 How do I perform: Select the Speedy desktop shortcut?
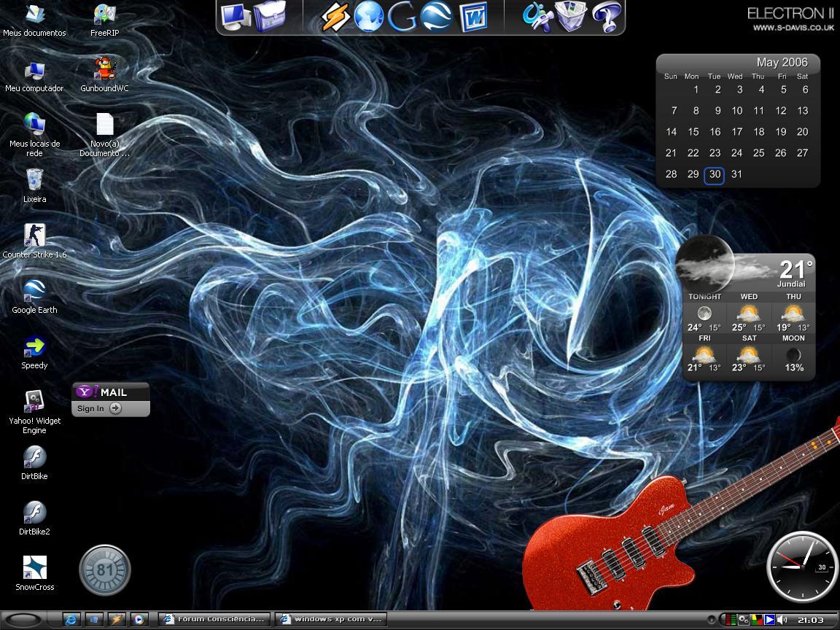[x=34, y=352]
